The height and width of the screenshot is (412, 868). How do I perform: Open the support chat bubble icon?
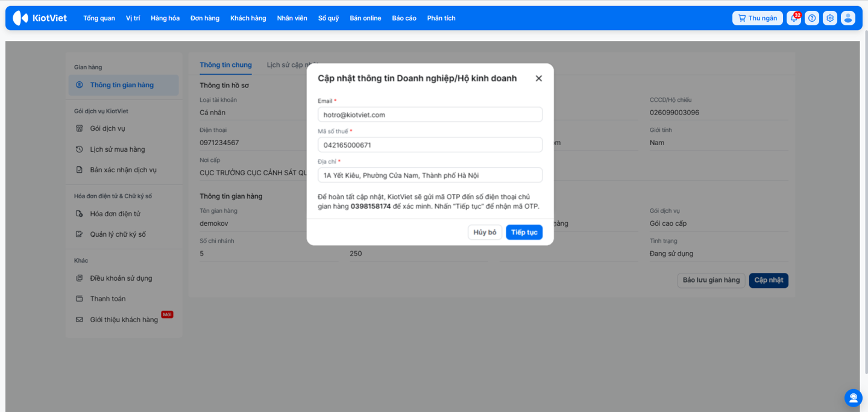(853, 398)
